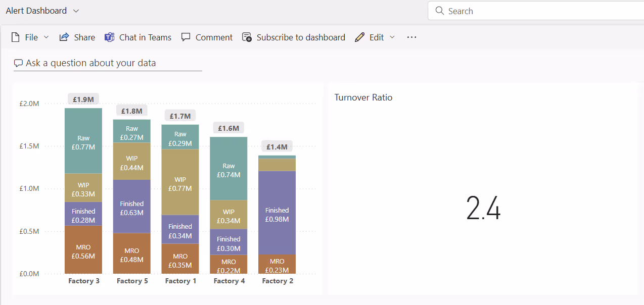Click the Share arrow icon
The height and width of the screenshot is (305, 644).
(64, 37)
